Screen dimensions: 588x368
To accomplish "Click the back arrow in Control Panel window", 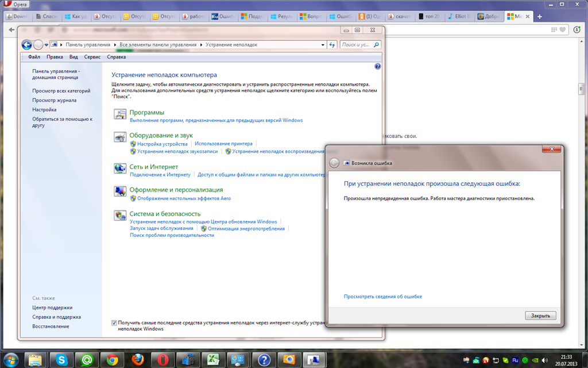I will 26,45.
